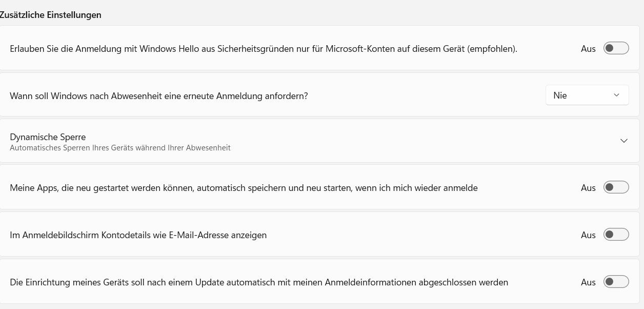Click the down arrow inside the 'Nie' combo box
The image size is (644, 309).
(x=616, y=95)
